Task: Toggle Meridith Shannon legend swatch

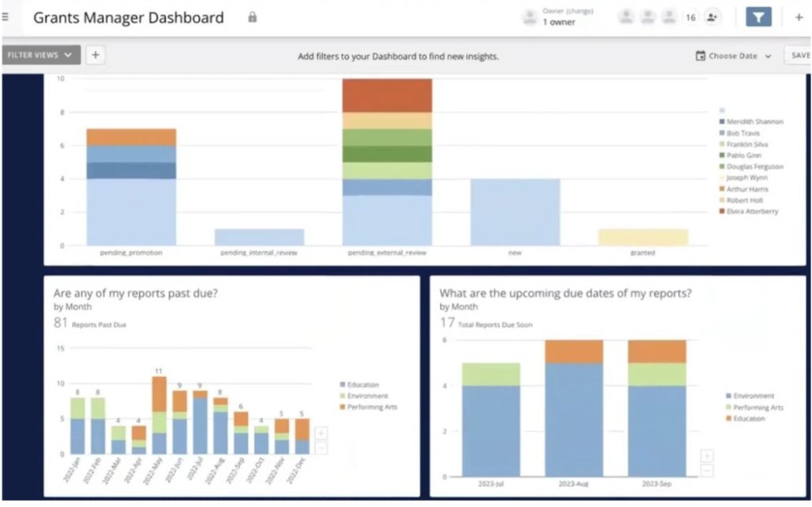Action: pos(722,121)
